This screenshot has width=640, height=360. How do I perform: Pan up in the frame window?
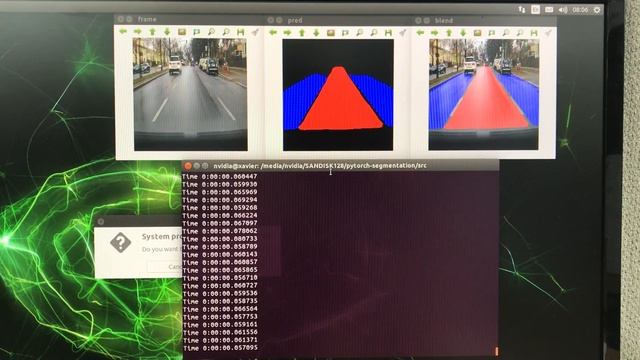point(152,31)
